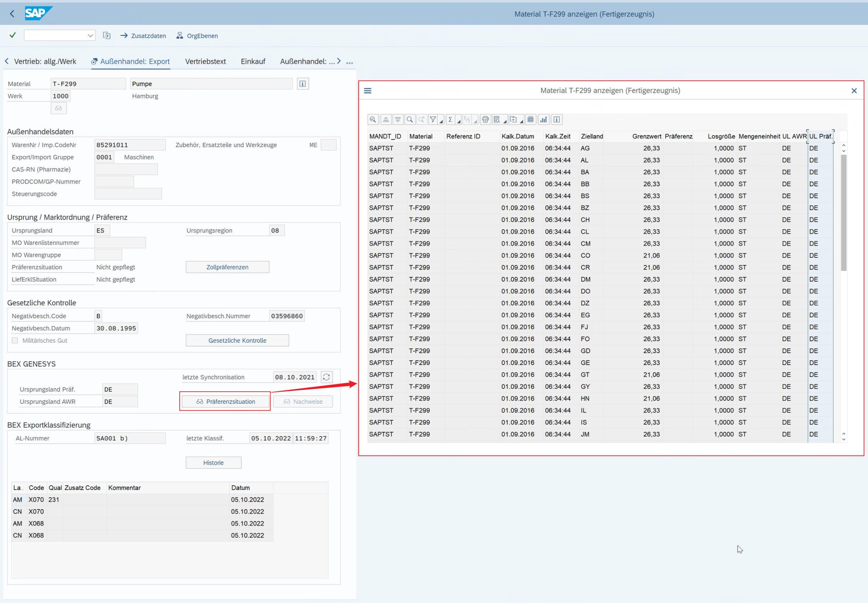Open the command field dropdown
868x603 pixels.
90,36
